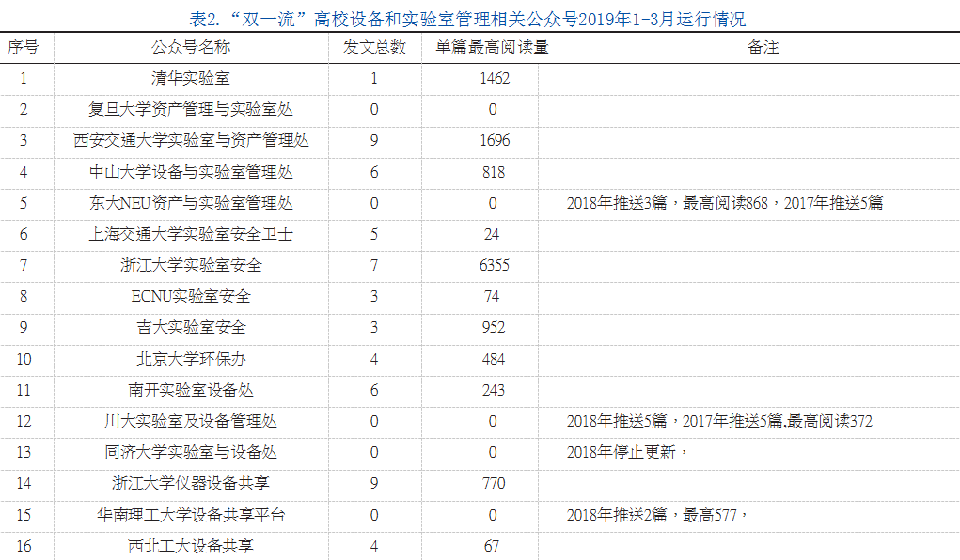
Task: Select the 浙江大学仪器设备共享 name cell
Action: (x=191, y=484)
